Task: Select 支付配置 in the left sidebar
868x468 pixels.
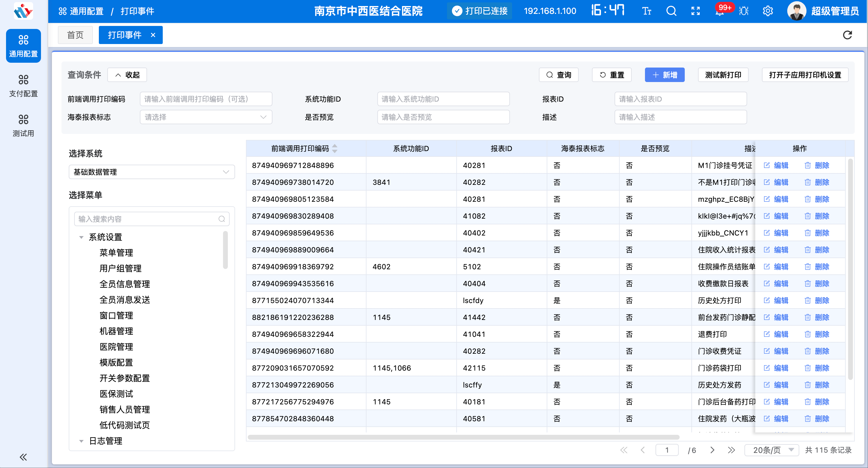Action: point(23,85)
